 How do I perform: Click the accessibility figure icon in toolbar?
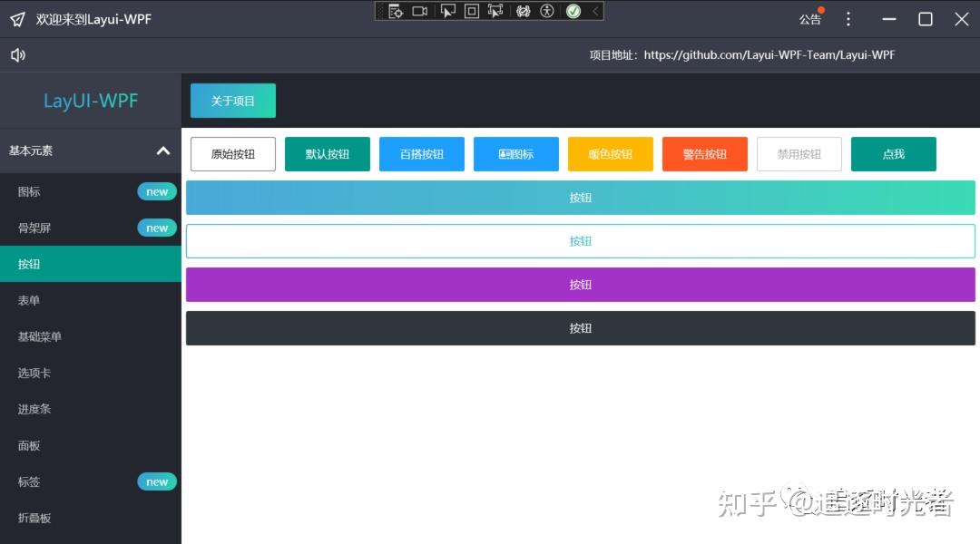click(546, 11)
